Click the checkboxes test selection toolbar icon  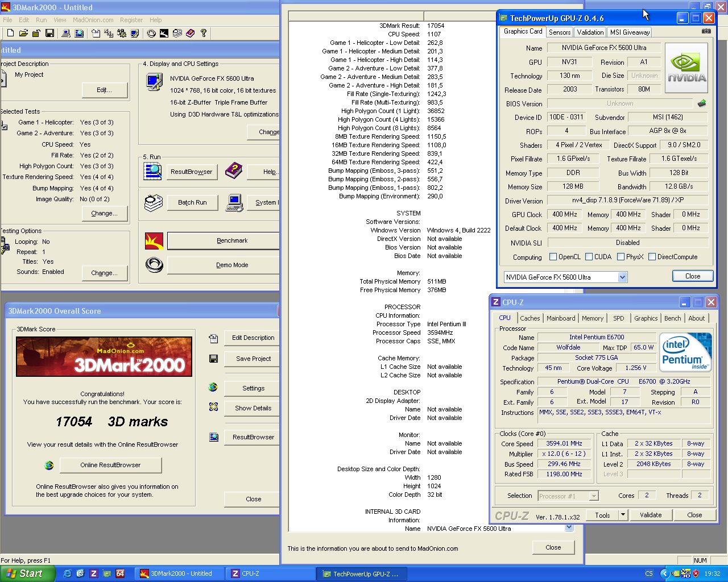[108, 34]
